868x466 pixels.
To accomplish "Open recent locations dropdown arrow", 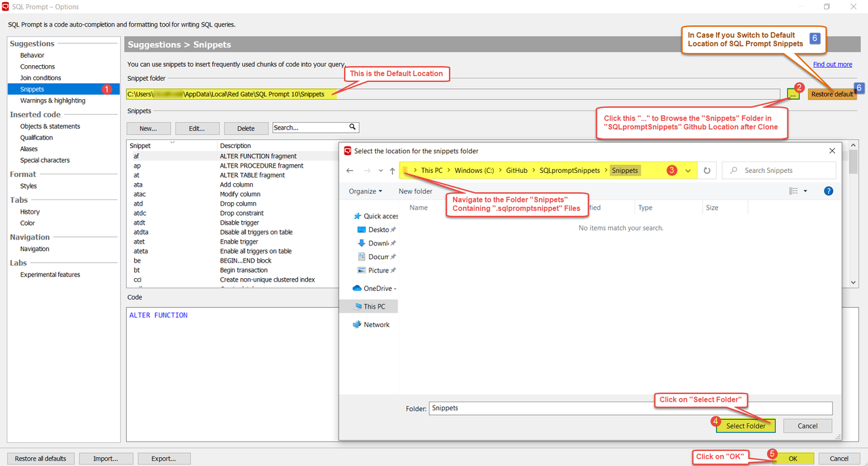I will (380, 171).
